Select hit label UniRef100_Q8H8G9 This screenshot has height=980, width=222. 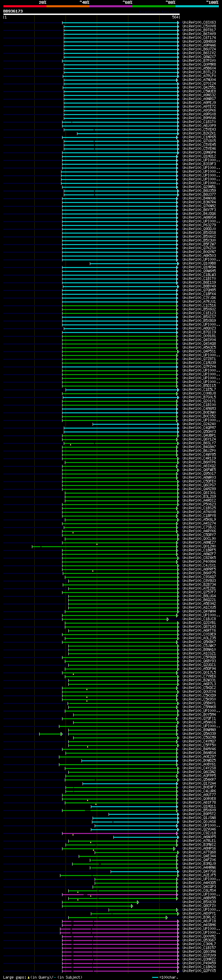pyautogui.click(x=199, y=41)
